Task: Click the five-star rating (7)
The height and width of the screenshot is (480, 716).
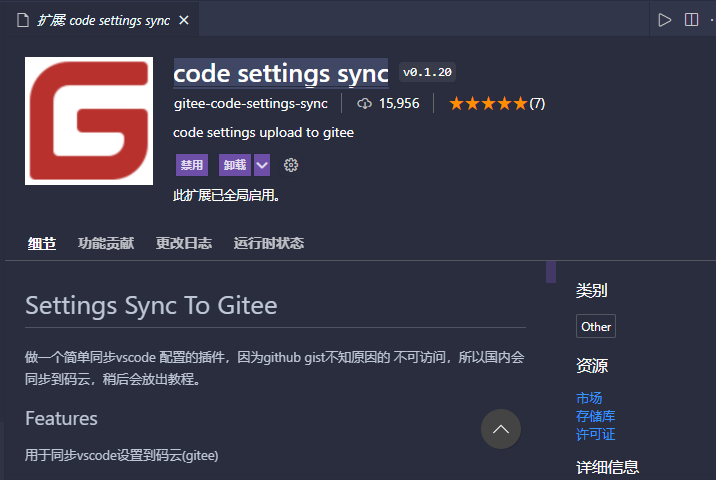Action: (497, 104)
